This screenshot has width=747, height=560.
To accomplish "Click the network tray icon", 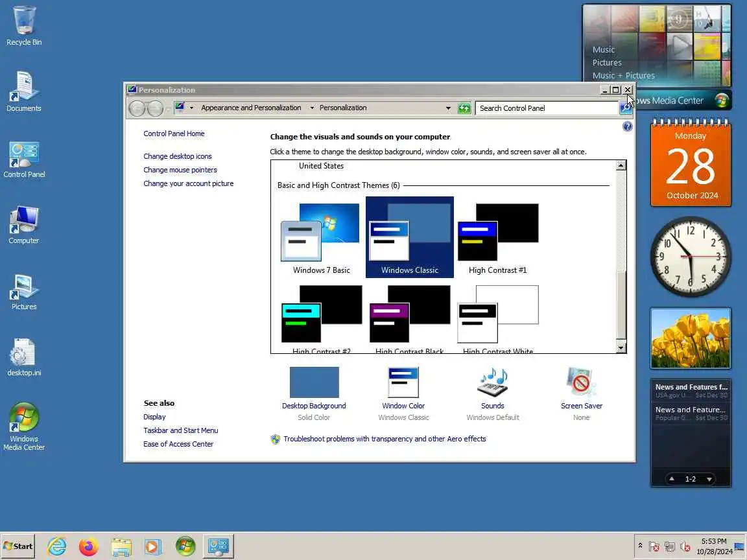I will (x=669, y=546).
